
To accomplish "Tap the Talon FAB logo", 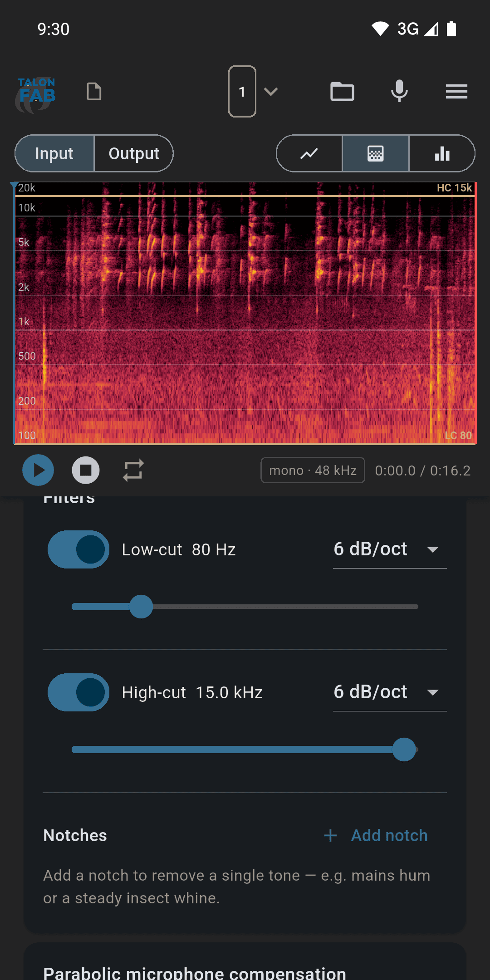I will coord(35,94).
